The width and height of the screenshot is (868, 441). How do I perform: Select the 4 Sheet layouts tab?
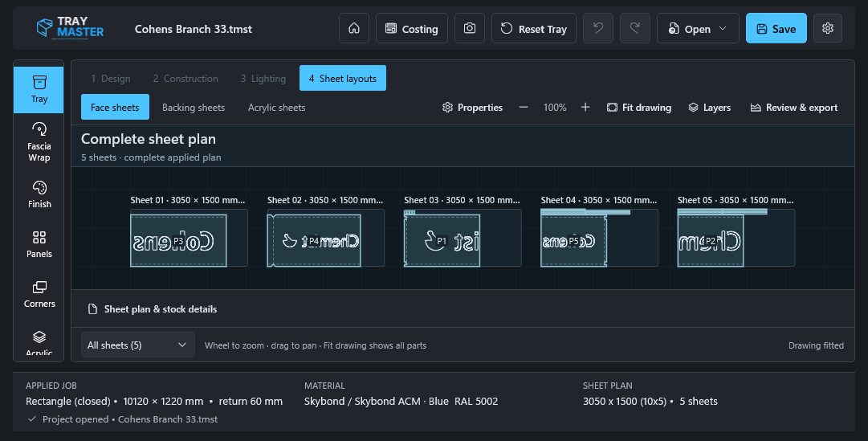(x=343, y=78)
